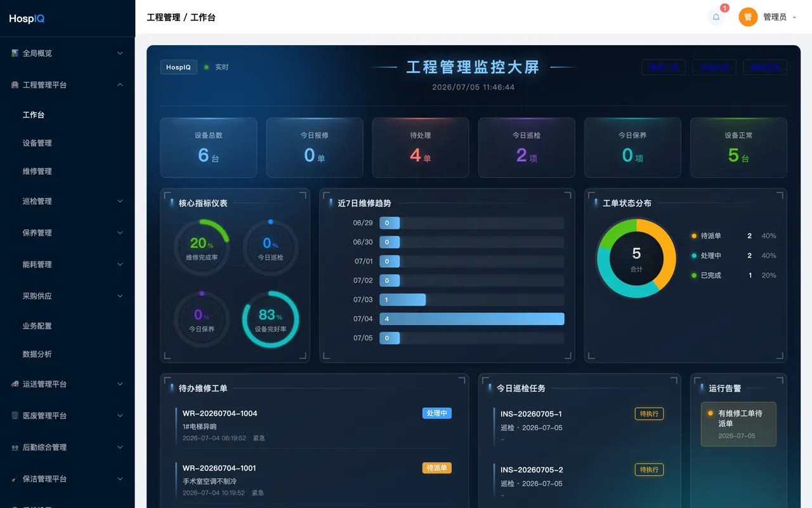Collapse the 工程管理平台 chevron

pos(121,85)
